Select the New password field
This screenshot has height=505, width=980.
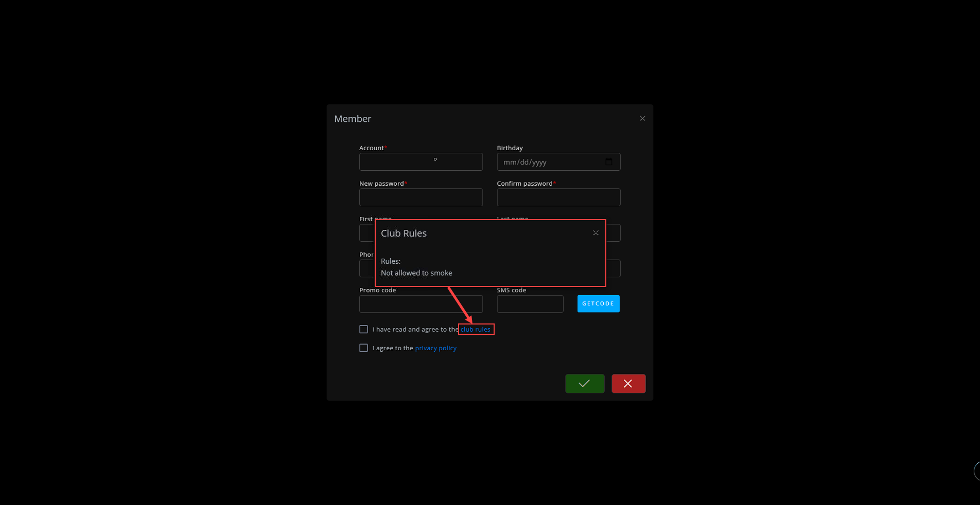click(421, 197)
